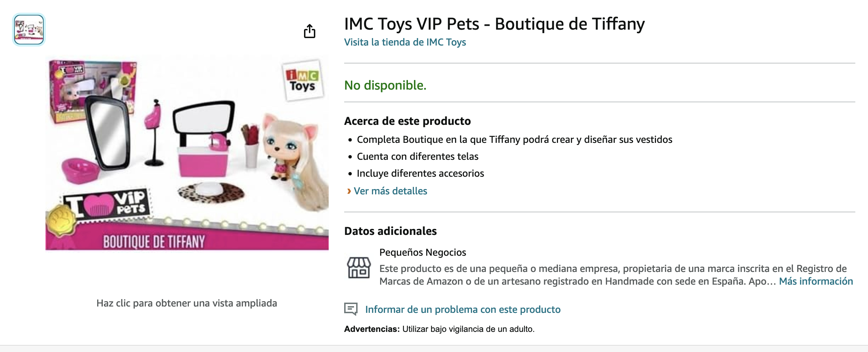Click the green 'No disponible.' status text
The height and width of the screenshot is (352, 868).
coord(385,85)
